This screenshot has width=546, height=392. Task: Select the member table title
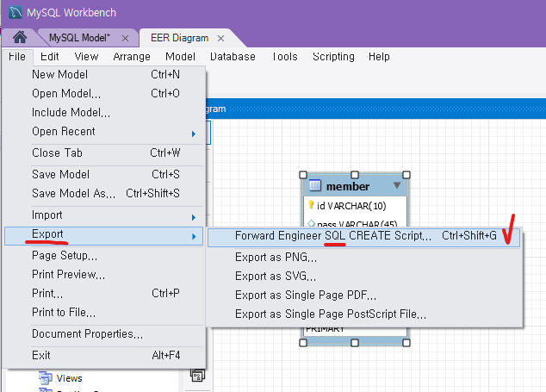coord(348,186)
